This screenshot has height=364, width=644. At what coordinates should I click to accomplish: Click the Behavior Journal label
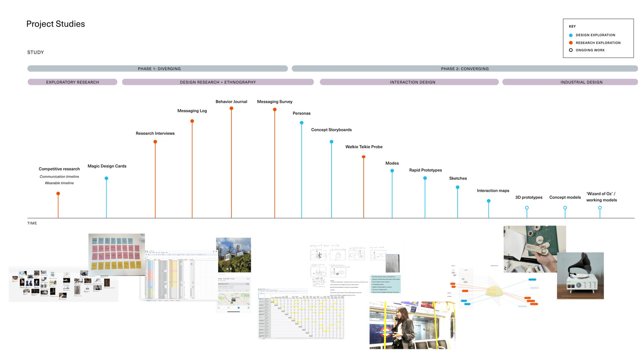point(231,101)
